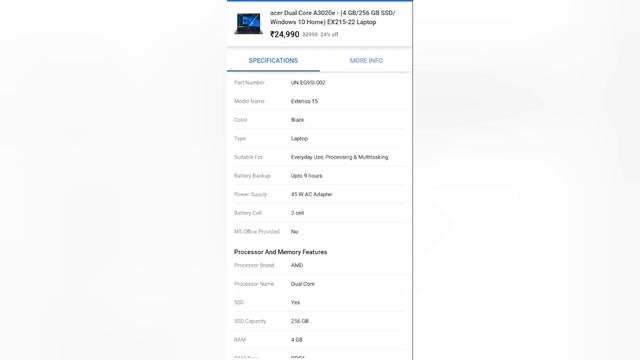Select the '24% off' discount text
640x360 pixels.
tap(329, 35)
